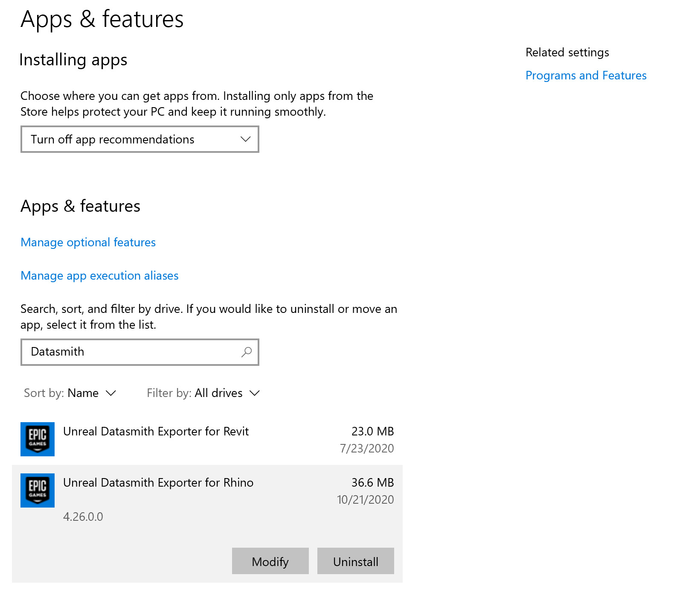This screenshot has width=700, height=610.
Task: Open the Sort by Name dropdown
Action: click(x=70, y=393)
